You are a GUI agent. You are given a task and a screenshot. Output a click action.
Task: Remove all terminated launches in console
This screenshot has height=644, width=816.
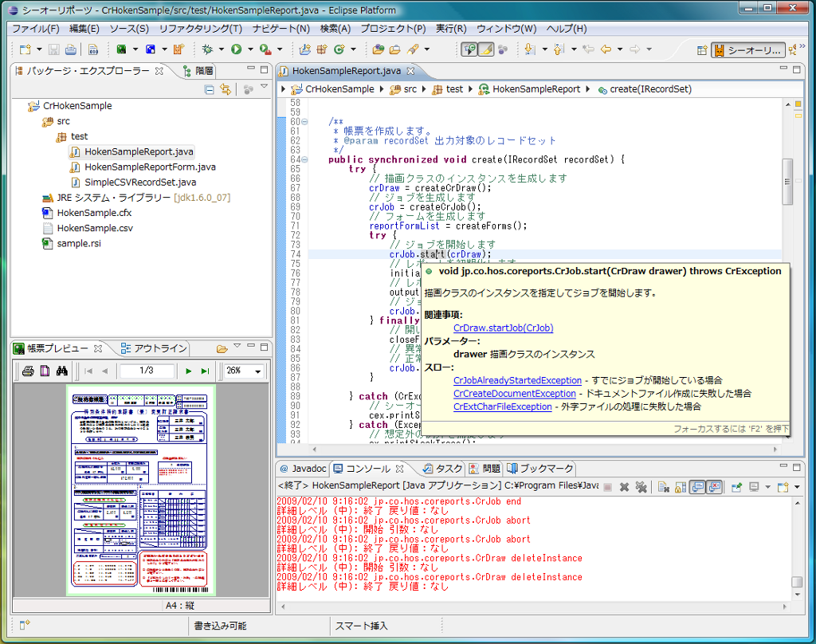641,487
